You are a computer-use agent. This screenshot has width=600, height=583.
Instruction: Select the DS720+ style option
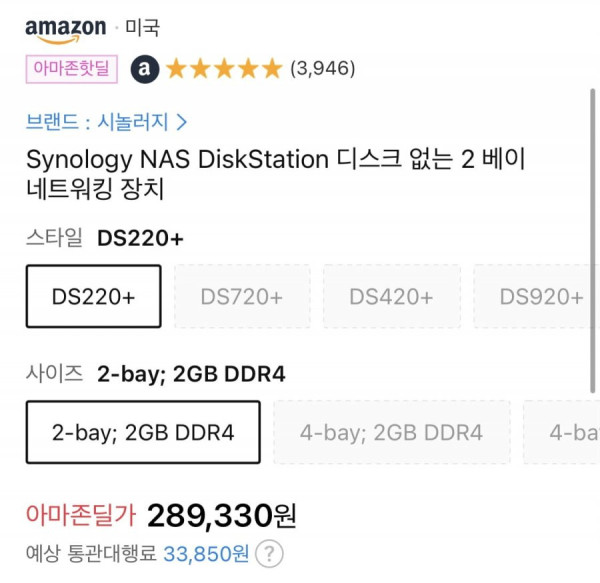[242, 296]
